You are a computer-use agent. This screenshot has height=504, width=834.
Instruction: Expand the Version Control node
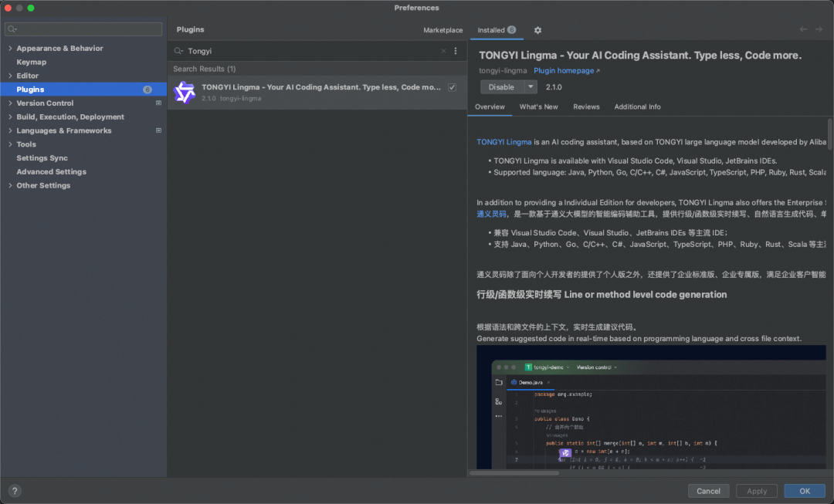click(x=10, y=103)
